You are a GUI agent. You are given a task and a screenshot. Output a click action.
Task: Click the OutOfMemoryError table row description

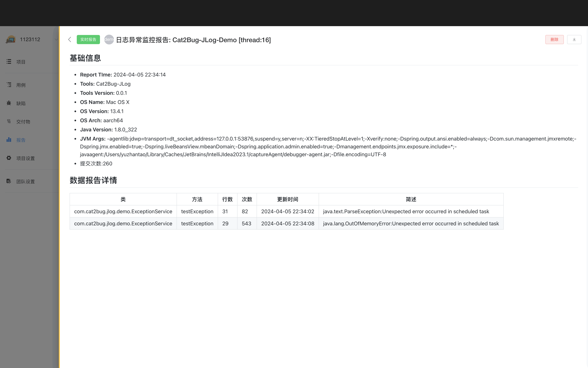click(x=411, y=223)
